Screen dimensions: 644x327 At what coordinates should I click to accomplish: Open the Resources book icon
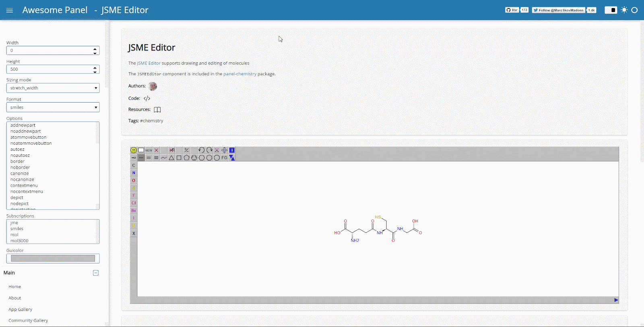click(157, 109)
